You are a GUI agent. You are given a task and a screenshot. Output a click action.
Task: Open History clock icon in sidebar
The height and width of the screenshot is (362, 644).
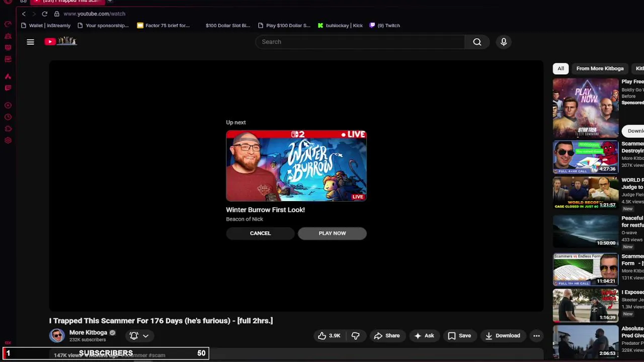[x=8, y=117]
